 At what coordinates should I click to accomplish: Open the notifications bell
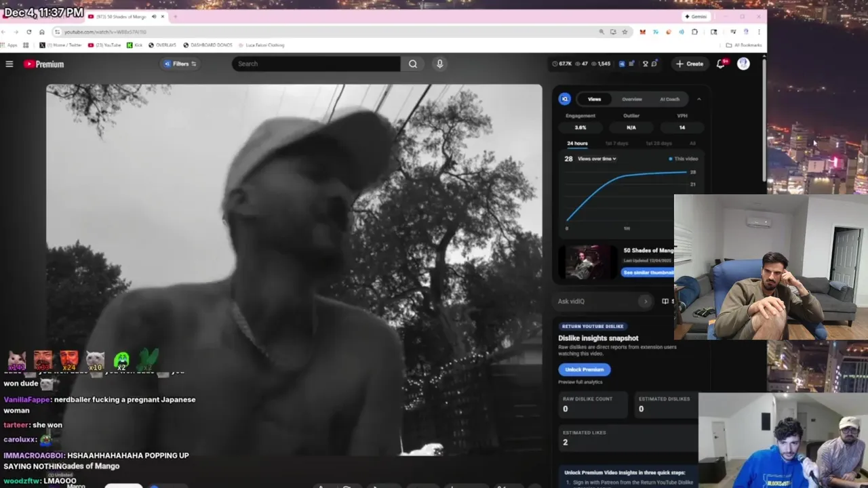click(720, 64)
